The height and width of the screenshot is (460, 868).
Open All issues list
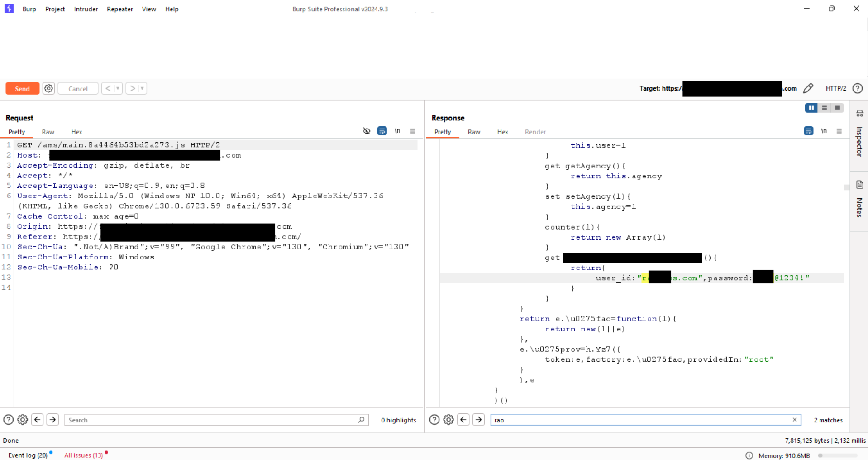click(84, 455)
